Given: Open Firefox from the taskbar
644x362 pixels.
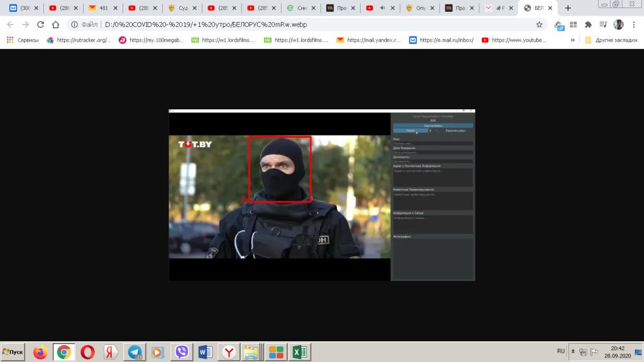Looking at the screenshot, I should coord(40,352).
